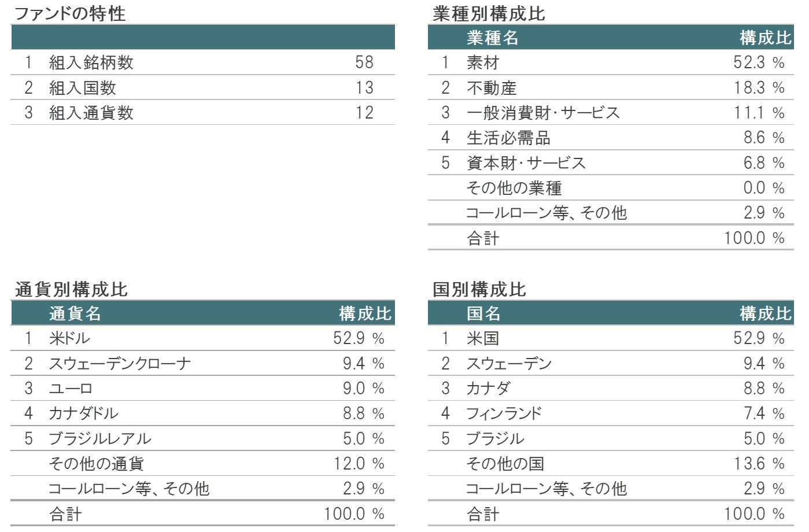Viewport: 809px width, 532px height.
Task: Select the 一般消費財・サービス sector label
Action: pyautogui.click(x=543, y=113)
